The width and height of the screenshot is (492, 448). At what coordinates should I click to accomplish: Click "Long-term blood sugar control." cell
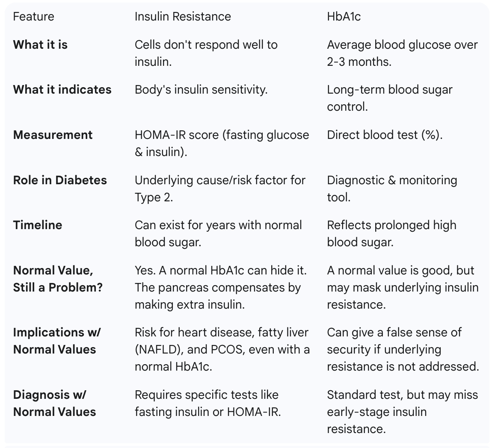tap(389, 98)
